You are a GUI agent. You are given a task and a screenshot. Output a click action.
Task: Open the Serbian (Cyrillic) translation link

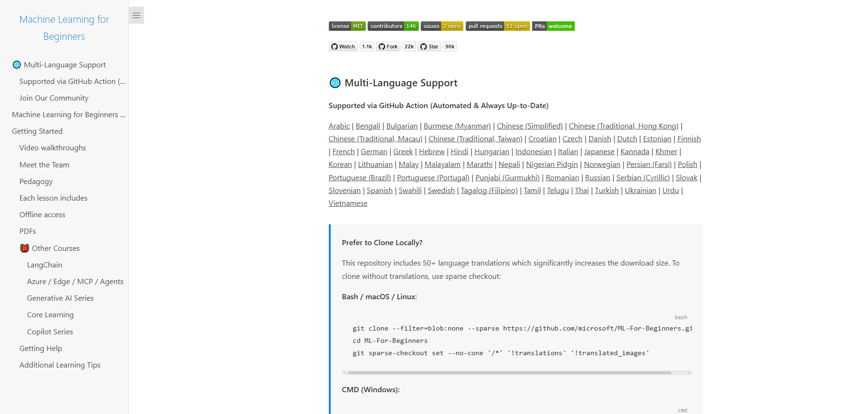643,178
